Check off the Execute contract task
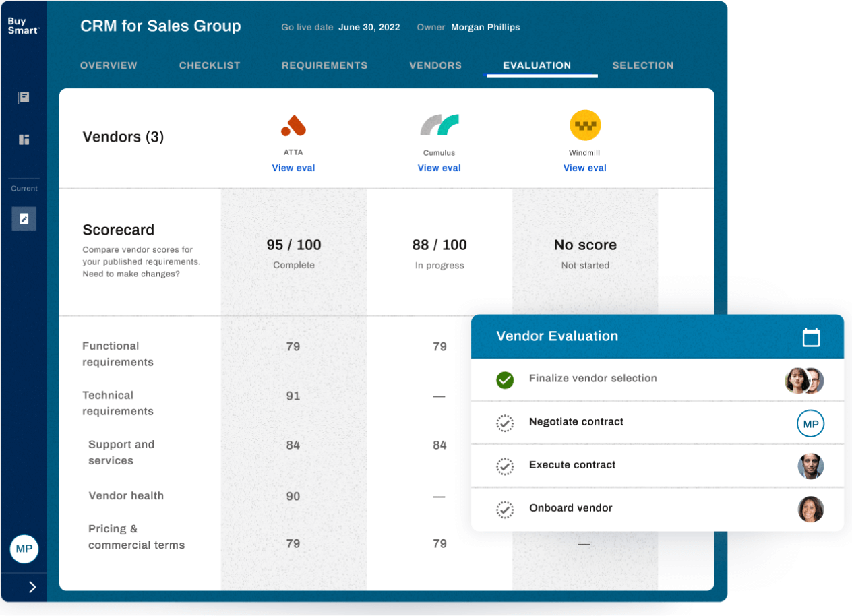The image size is (852, 616). 505,466
